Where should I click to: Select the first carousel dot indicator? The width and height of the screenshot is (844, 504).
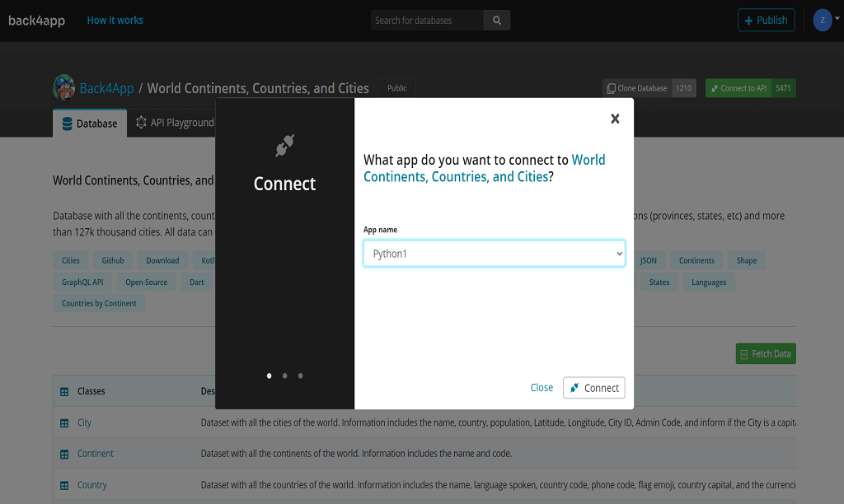pos(270,376)
